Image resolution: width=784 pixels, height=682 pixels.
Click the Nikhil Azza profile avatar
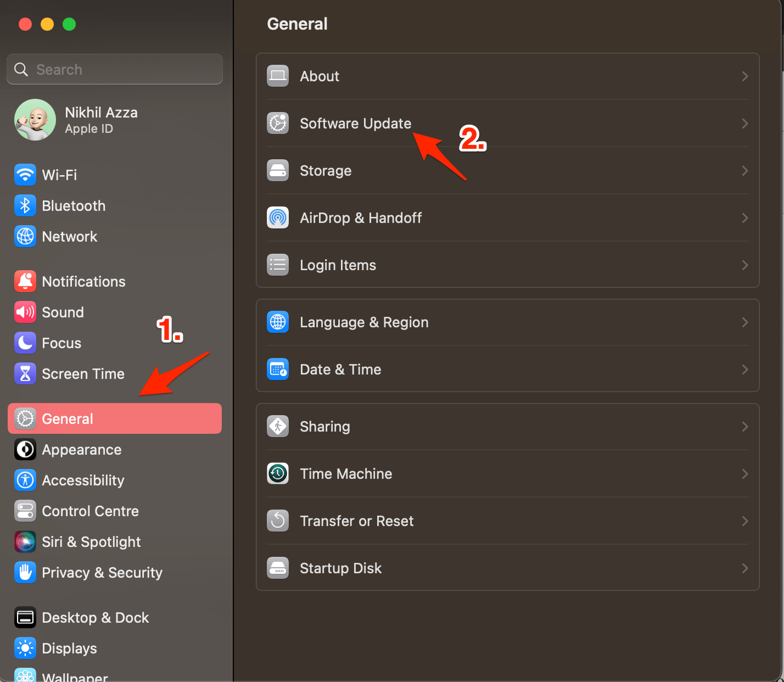35,120
